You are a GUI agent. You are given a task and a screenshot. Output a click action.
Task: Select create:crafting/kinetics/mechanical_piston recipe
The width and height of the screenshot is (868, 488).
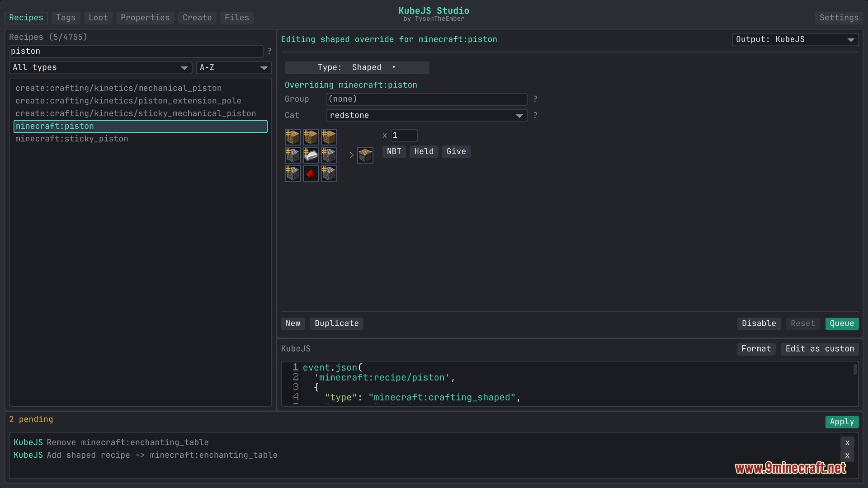tap(141, 88)
